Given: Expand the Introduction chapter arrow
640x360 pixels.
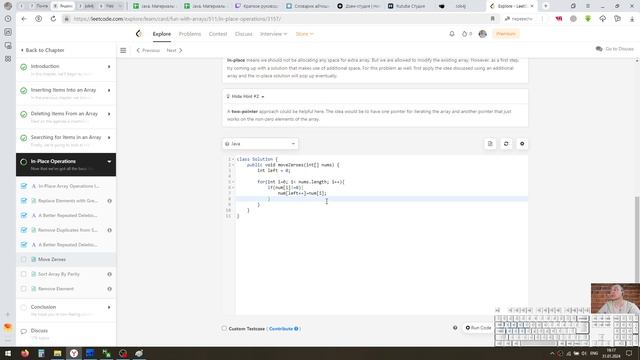Looking at the screenshot, I should coord(109,67).
